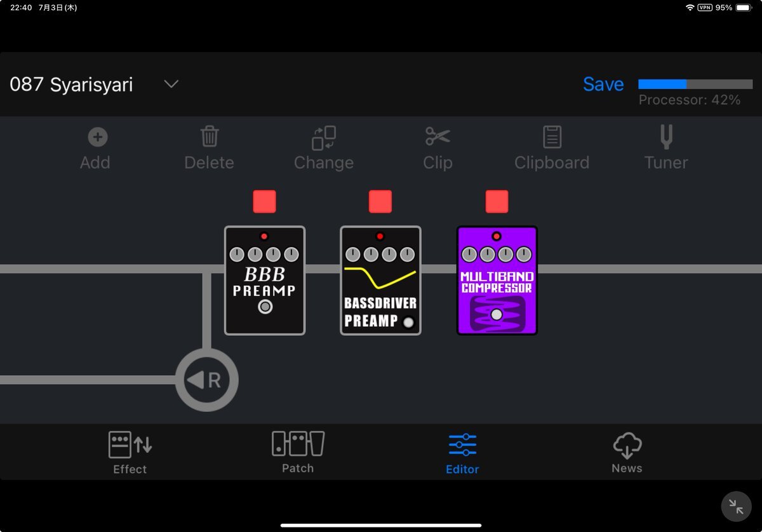Tap the R return node circle
This screenshot has height=532, width=762.
(206, 380)
